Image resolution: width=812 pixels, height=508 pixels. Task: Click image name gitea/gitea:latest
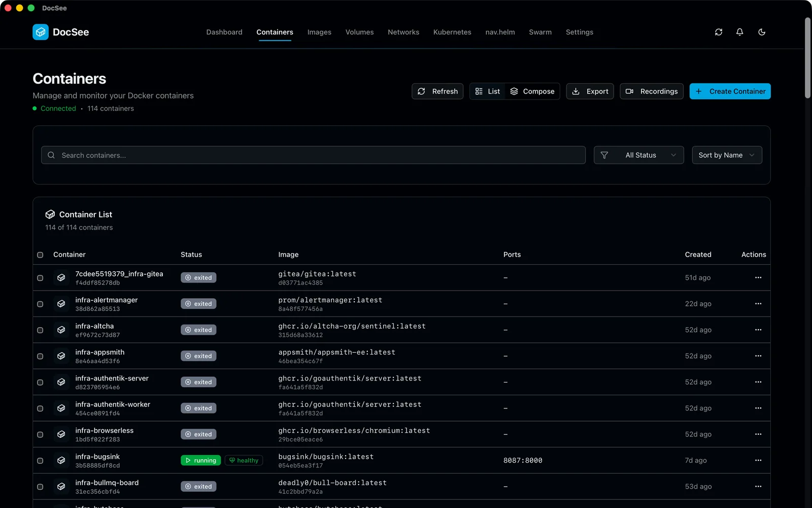pyautogui.click(x=317, y=274)
